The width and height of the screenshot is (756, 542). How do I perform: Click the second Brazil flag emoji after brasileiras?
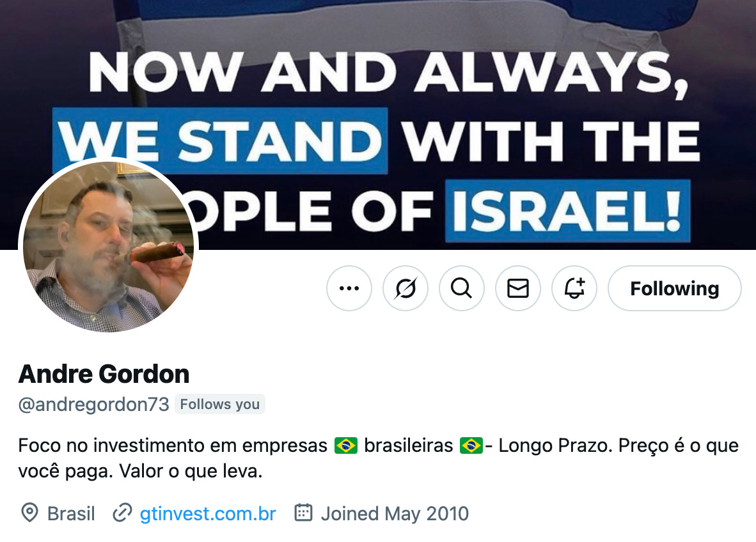(471, 445)
